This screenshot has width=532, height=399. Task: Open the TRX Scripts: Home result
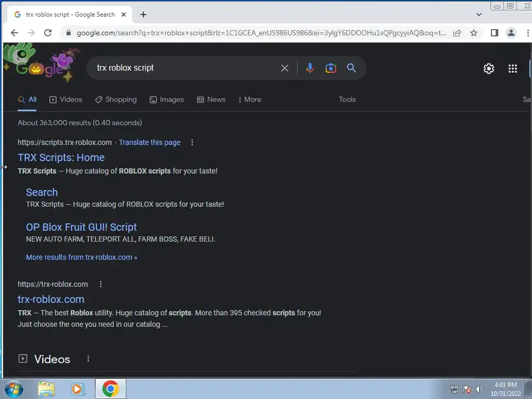(x=61, y=157)
